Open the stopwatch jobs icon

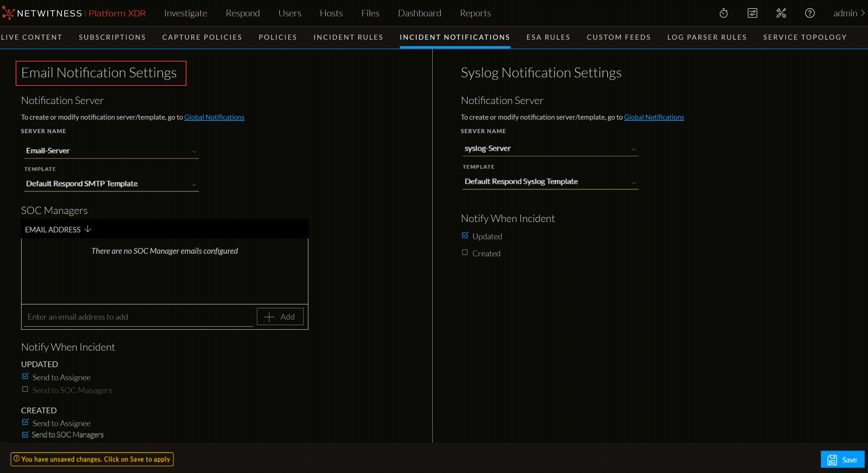(723, 13)
